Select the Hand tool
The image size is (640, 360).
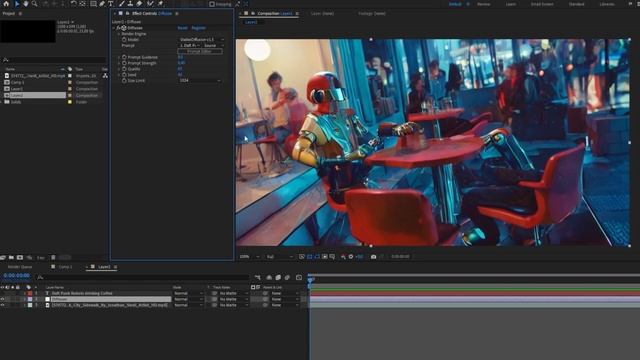pyautogui.click(x=26, y=4)
